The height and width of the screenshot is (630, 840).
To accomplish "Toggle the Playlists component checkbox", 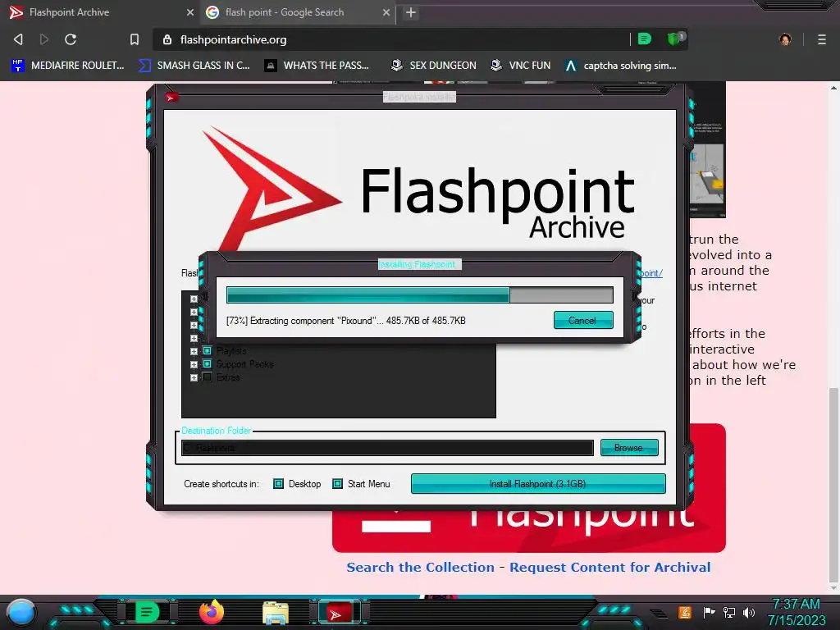I will point(208,351).
